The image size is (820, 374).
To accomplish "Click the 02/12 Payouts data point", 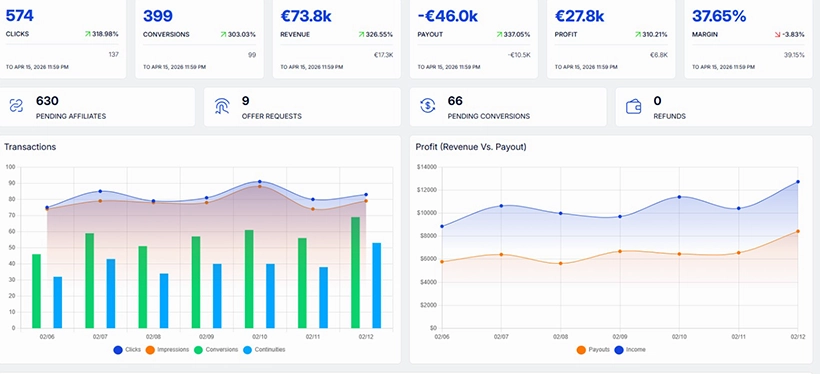I will click(798, 231).
